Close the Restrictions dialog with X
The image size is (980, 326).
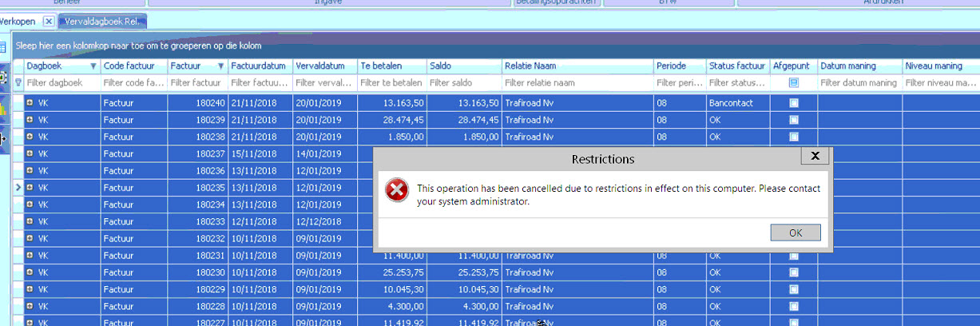coord(815,156)
